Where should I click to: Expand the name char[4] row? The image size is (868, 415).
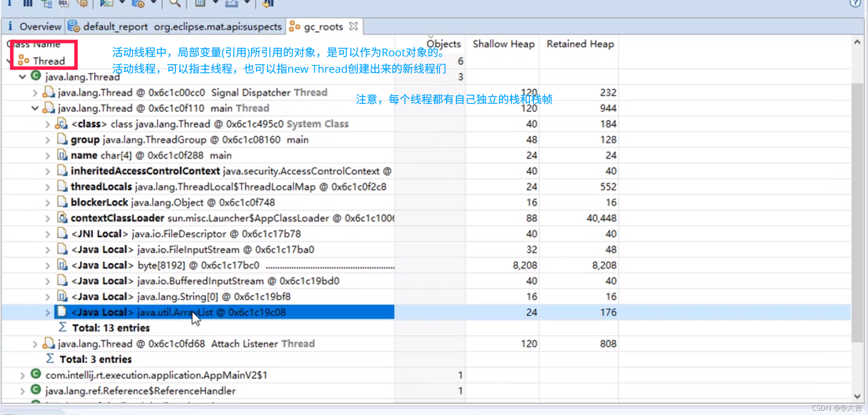pyautogui.click(x=47, y=156)
